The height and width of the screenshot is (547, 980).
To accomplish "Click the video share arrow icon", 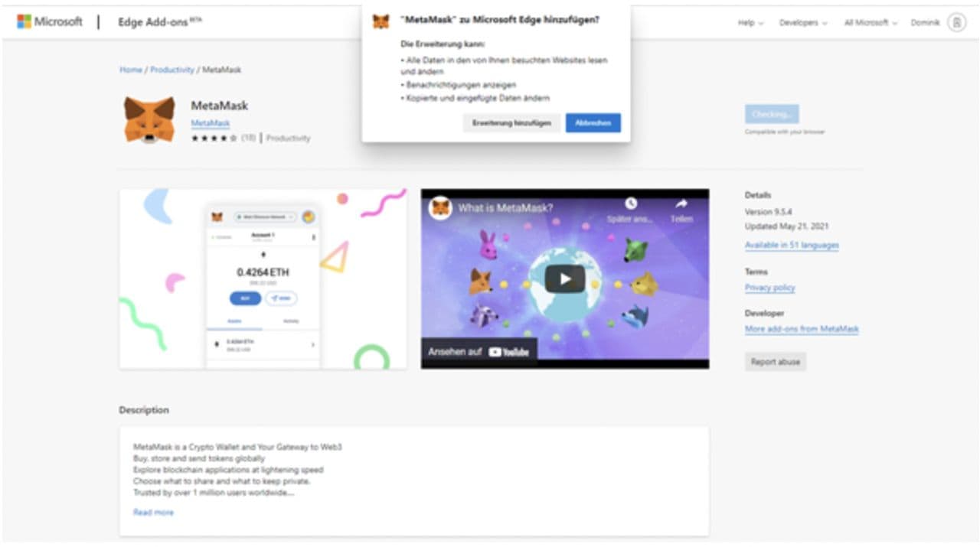I will click(681, 204).
